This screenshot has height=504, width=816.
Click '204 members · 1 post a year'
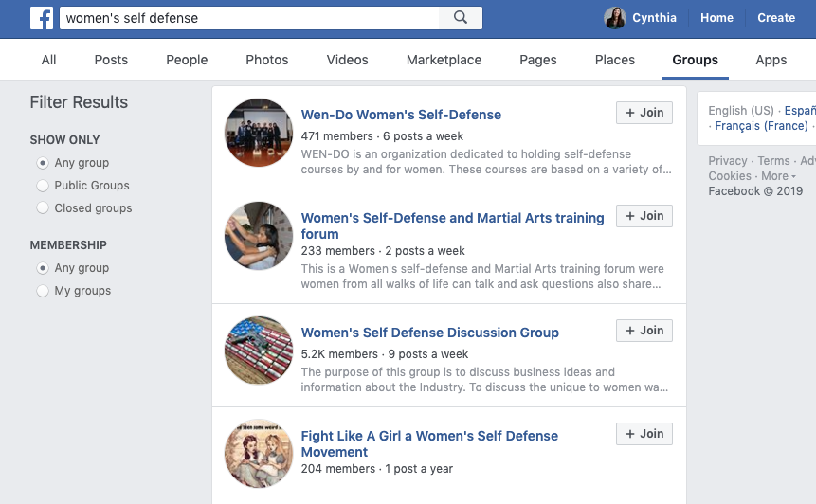(377, 469)
